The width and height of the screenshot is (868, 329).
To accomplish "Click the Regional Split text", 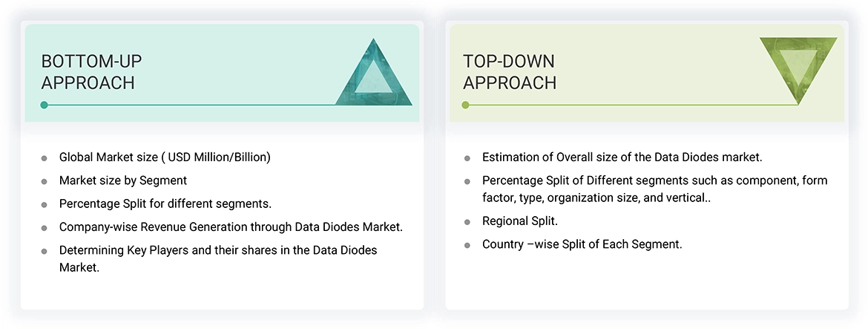I will point(520,221).
